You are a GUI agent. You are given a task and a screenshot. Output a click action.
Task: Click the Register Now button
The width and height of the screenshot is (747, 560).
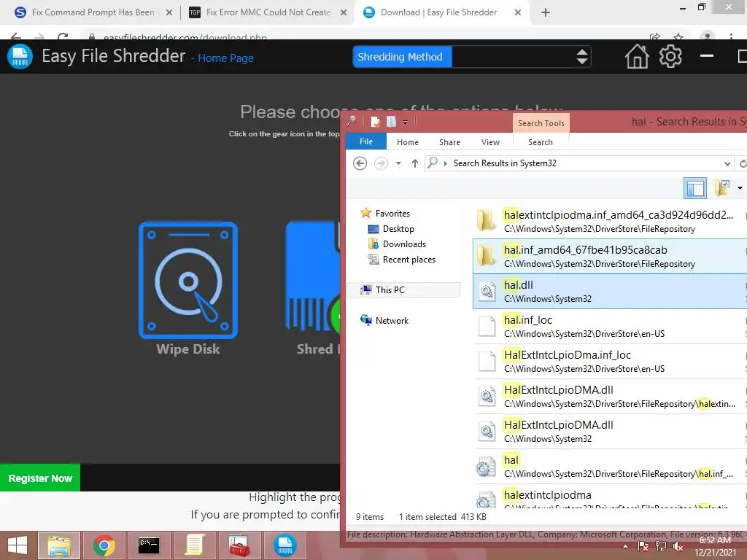point(40,478)
